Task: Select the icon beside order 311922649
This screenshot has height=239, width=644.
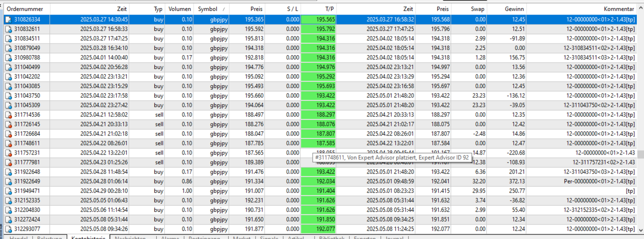Action: tap(8, 181)
